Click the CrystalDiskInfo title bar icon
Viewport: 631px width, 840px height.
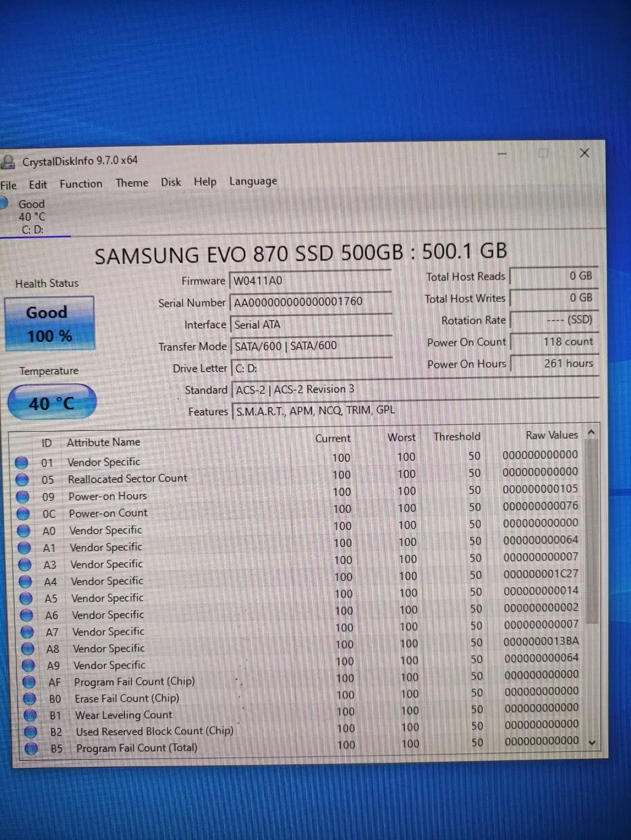point(8,162)
